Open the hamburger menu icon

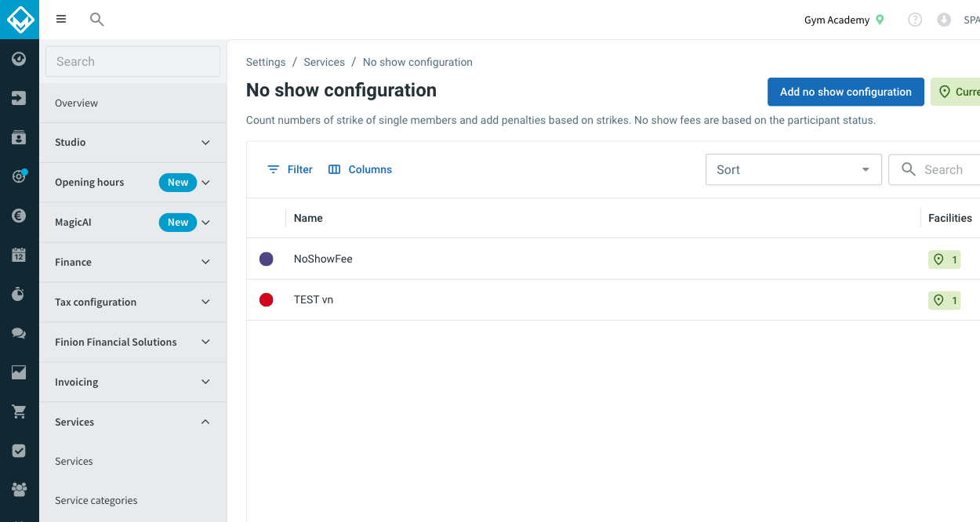(61, 20)
